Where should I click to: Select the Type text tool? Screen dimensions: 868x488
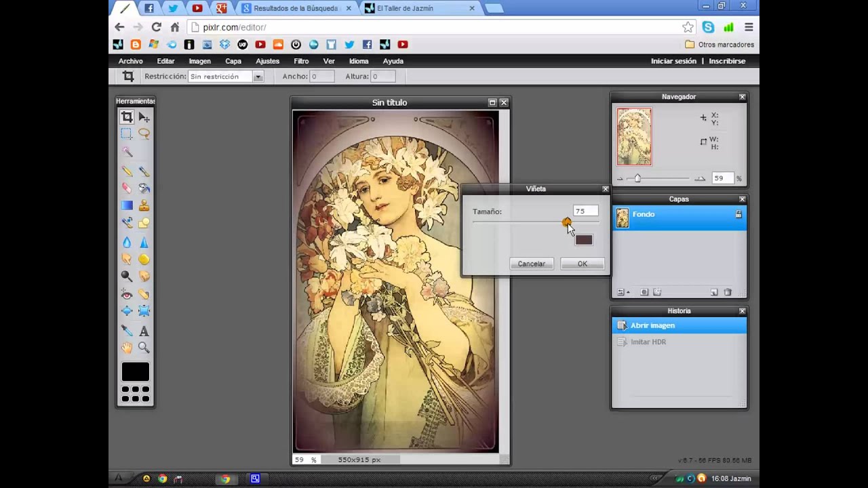click(x=144, y=331)
